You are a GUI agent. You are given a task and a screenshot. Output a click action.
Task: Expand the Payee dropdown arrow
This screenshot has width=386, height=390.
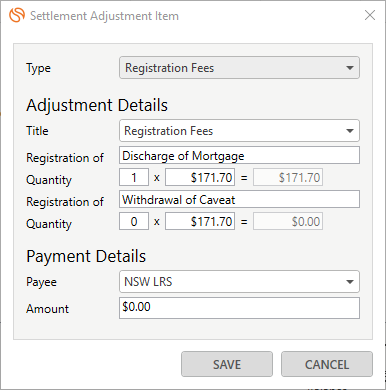(350, 282)
